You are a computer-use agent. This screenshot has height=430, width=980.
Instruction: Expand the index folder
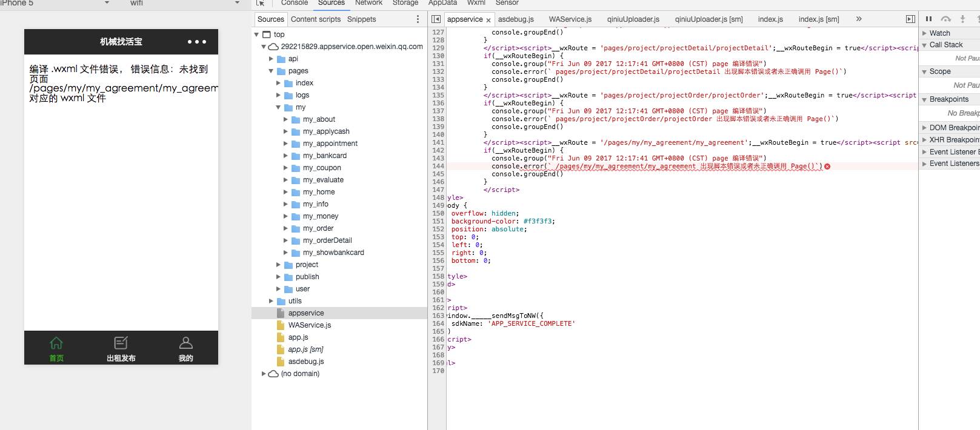(x=278, y=83)
